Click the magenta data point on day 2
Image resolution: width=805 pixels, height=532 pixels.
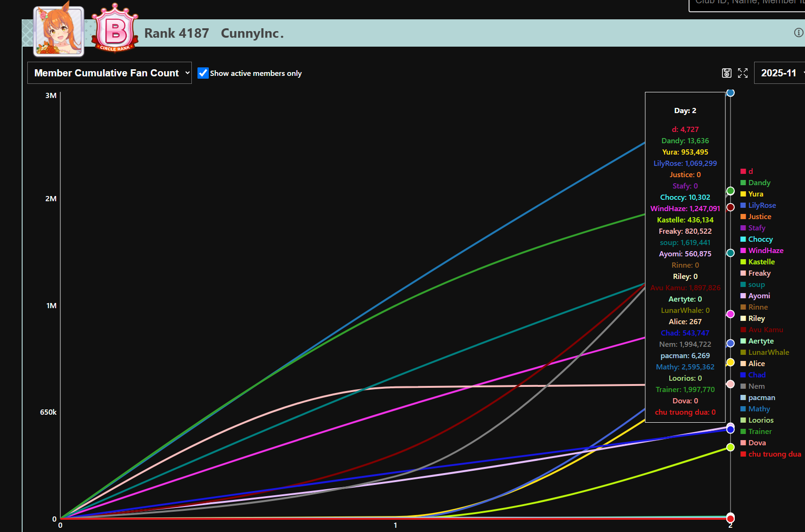click(731, 314)
